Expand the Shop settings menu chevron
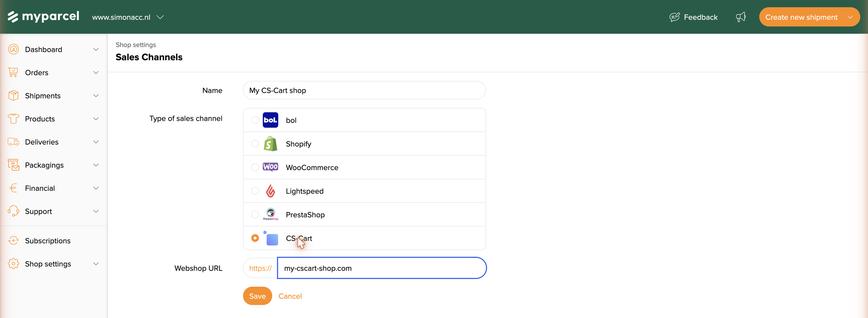Screen dimensions: 868x318 click(x=96, y=264)
